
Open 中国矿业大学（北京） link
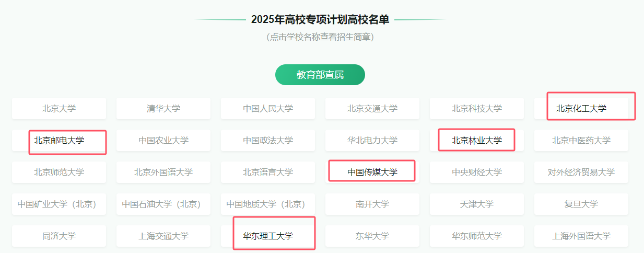(59, 204)
